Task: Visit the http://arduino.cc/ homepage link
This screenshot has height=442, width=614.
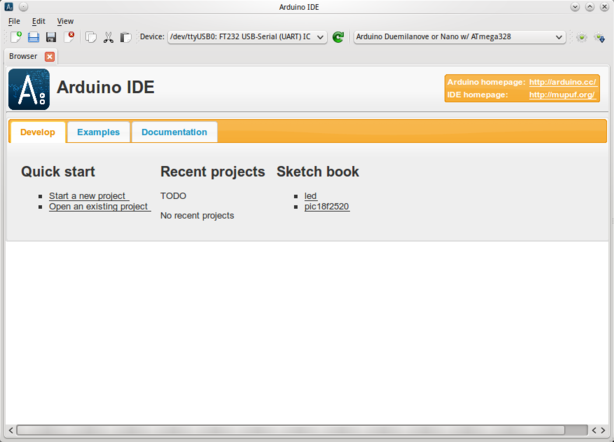Action: tap(563, 82)
